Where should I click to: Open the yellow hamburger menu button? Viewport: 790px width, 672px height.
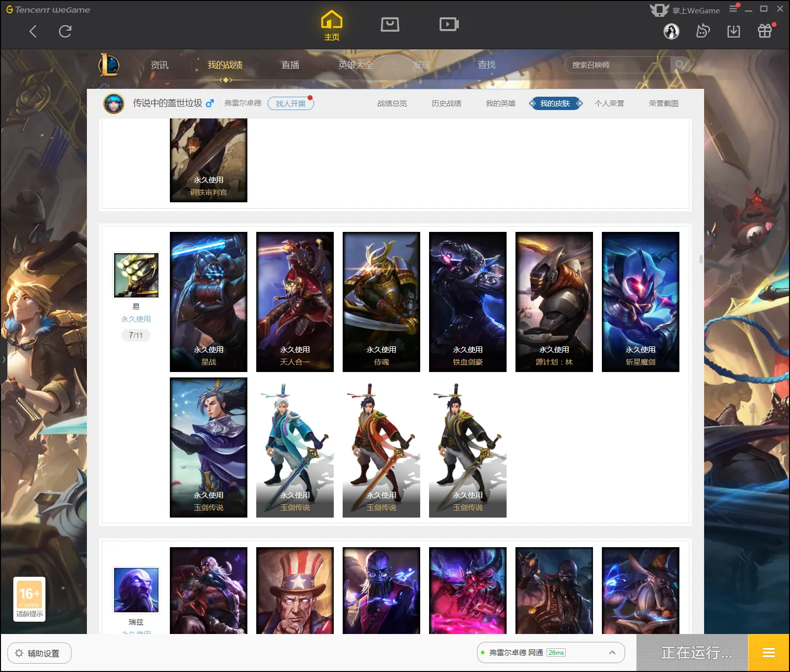769,653
